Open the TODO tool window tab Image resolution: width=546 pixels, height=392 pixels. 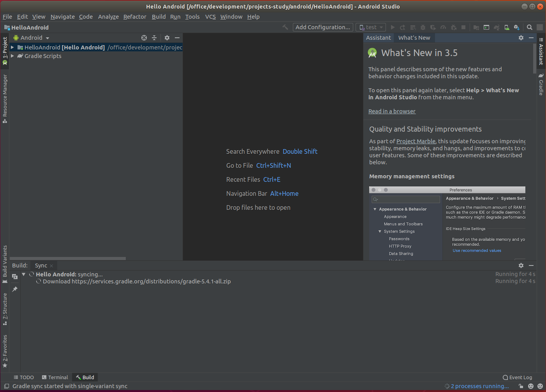(x=24, y=377)
